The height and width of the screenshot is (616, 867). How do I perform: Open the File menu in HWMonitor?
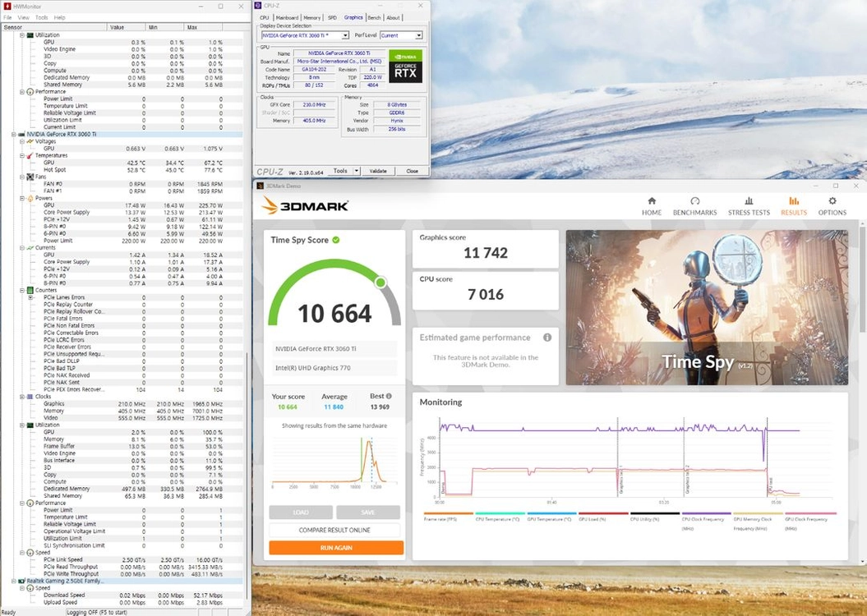click(x=7, y=18)
